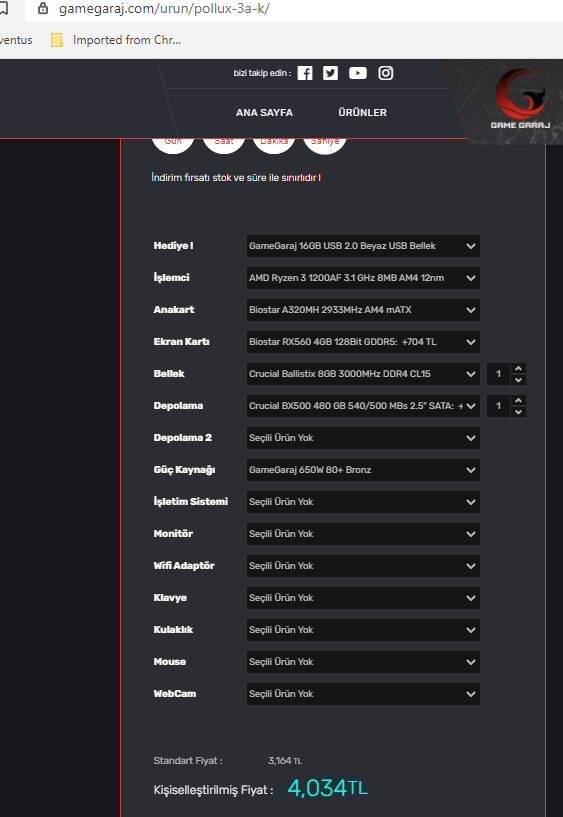
Task: Click the 'bizi takip edin' text
Action: click(262, 73)
